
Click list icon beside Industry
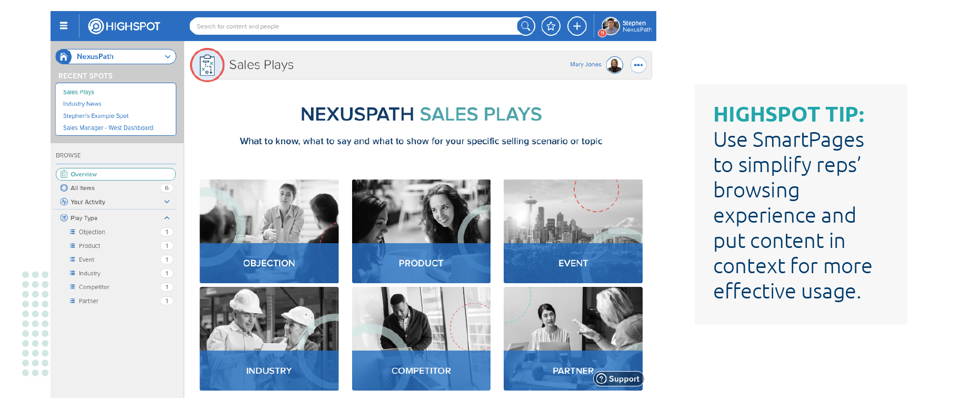point(73,273)
